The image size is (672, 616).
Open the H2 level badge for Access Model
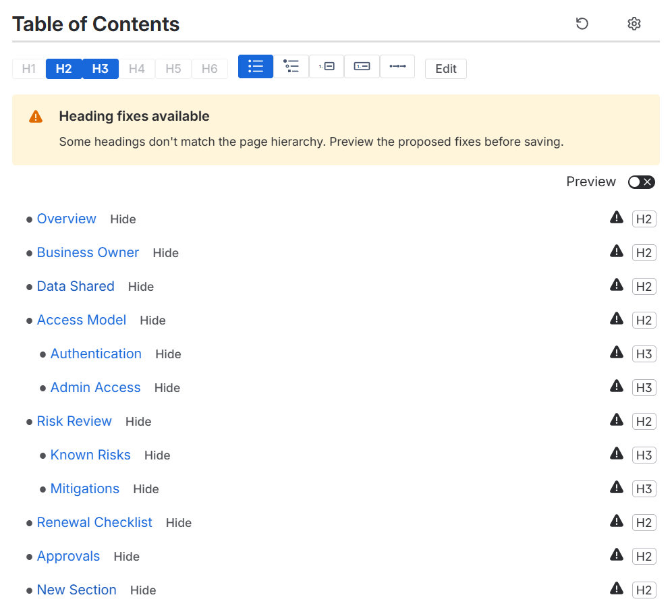pos(644,320)
